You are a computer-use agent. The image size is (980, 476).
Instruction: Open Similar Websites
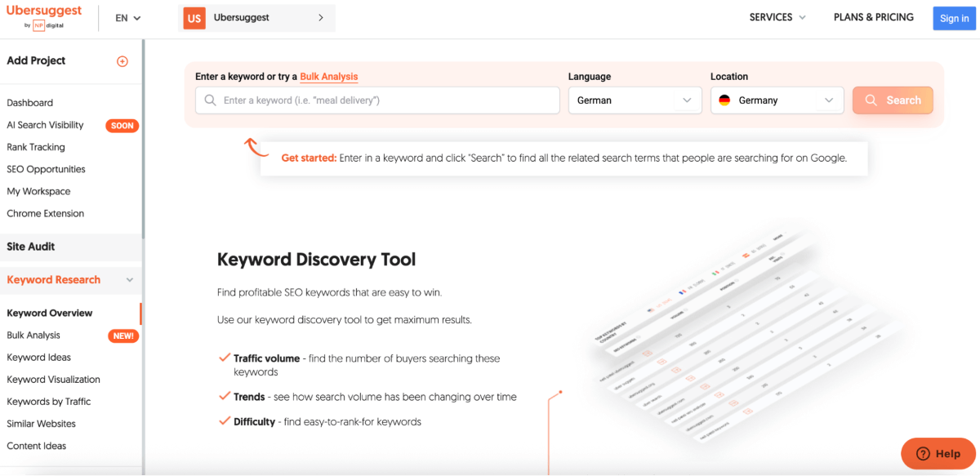point(41,424)
